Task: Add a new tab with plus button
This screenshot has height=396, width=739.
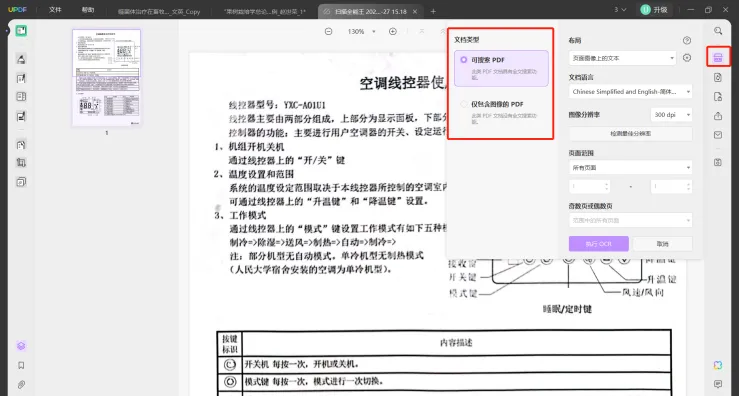Action: point(433,11)
